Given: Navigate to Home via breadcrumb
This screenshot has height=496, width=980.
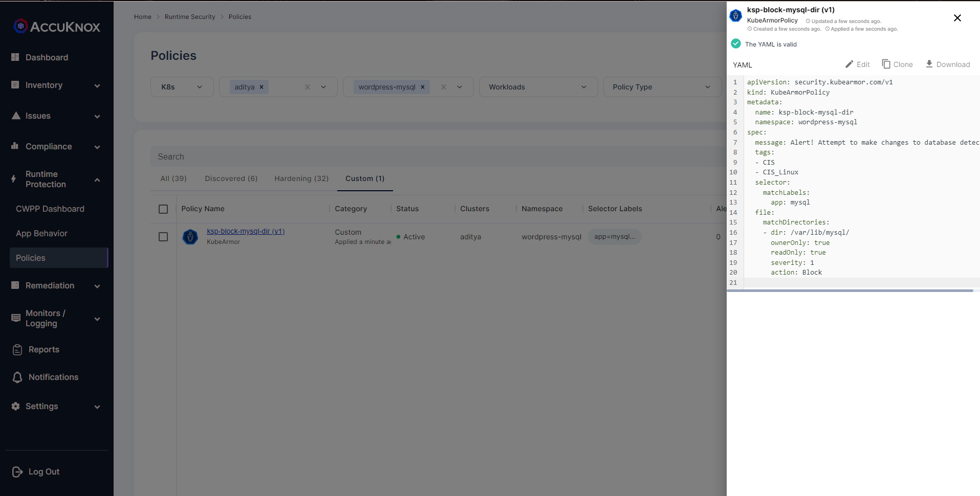Looking at the screenshot, I should [x=142, y=16].
